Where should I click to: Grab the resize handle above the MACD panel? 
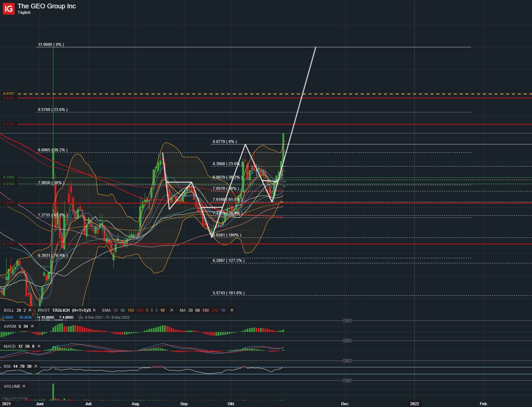coord(347,340)
